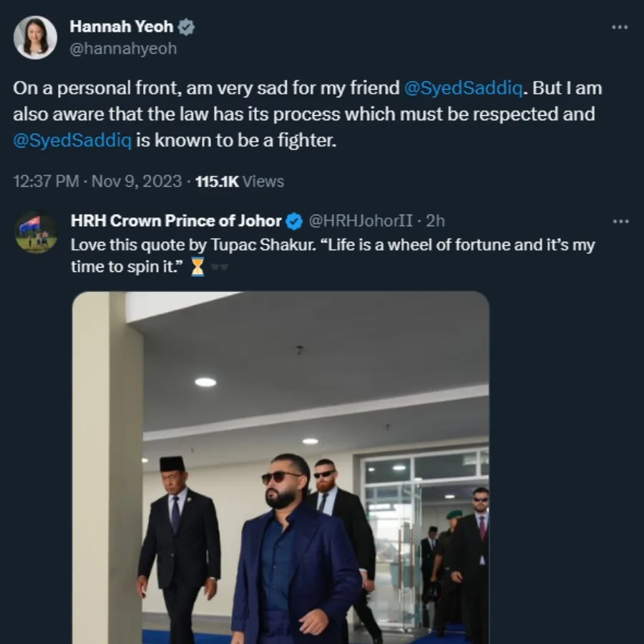The image size is (644, 644).
Task: Click the sunglasses emoji after the hourglass
Action: coord(219,268)
